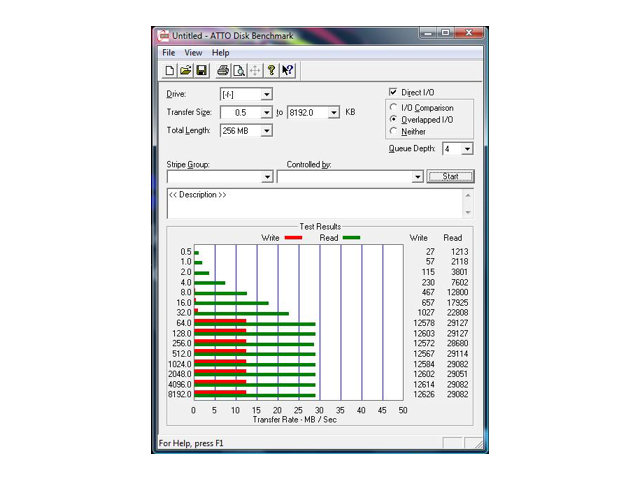Click the read value 7602 for 4.0
640x480 pixels.
[x=459, y=282]
